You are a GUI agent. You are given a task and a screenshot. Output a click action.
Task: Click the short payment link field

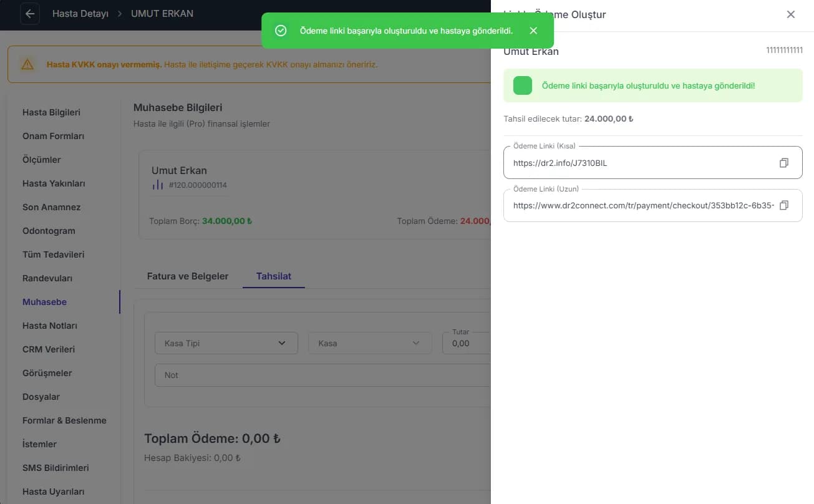(x=652, y=163)
